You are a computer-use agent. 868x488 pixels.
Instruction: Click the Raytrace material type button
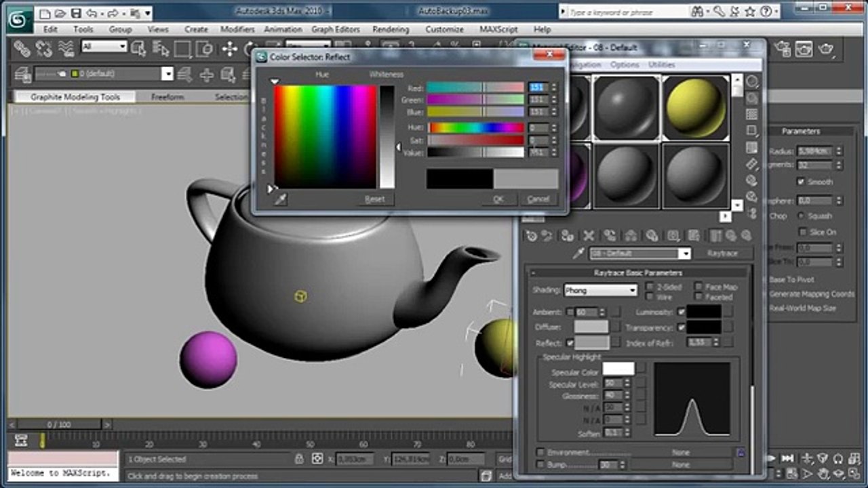pyautogui.click(x=724, y=253)
